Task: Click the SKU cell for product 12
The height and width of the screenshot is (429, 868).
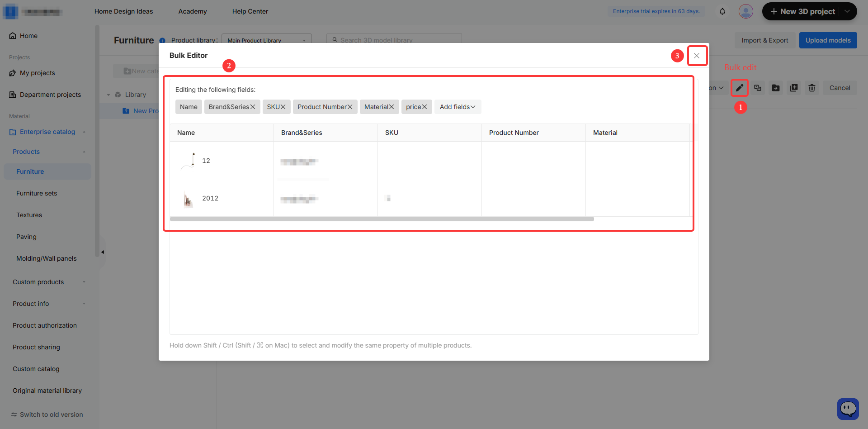Action: point(429,160)
